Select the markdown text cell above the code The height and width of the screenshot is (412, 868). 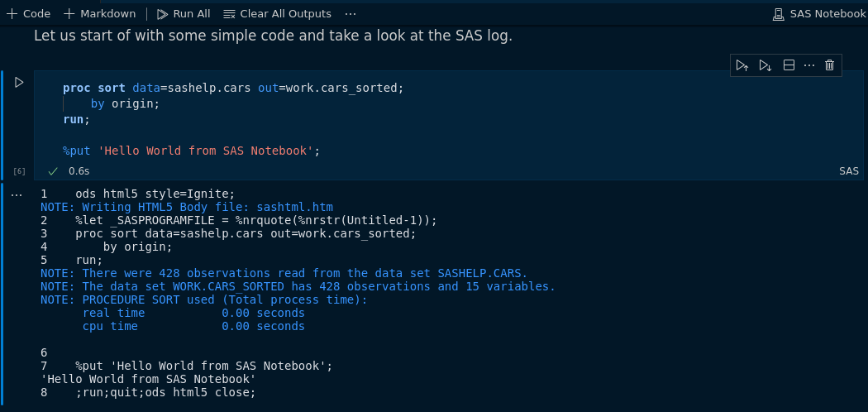tap(273, 36)
